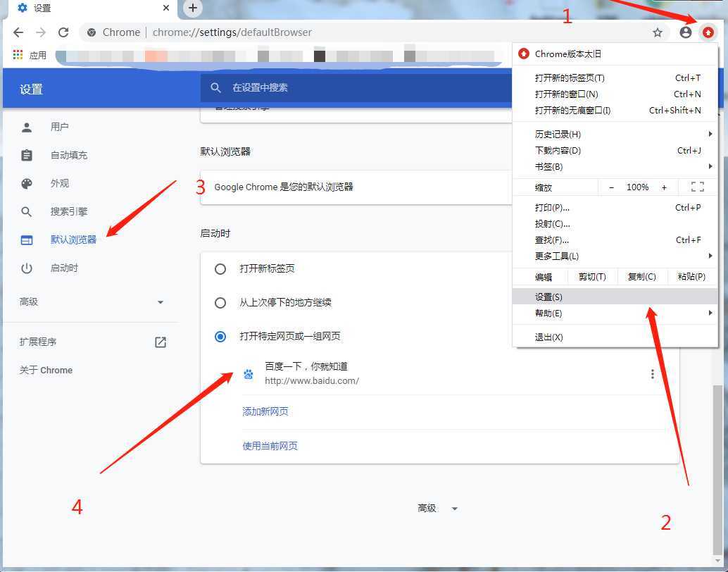
Task: Choose 设置(S) from the Chrome menu
Action: (549, 297)
